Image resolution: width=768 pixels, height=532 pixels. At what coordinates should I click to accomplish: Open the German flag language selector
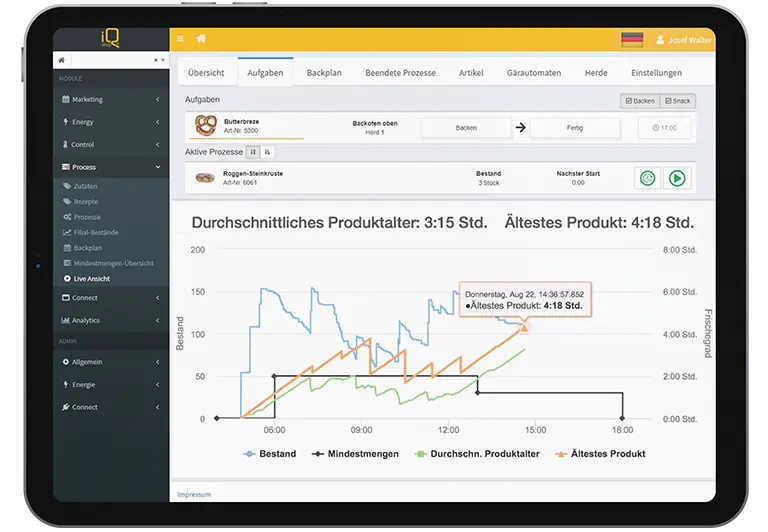pos(631,40)
